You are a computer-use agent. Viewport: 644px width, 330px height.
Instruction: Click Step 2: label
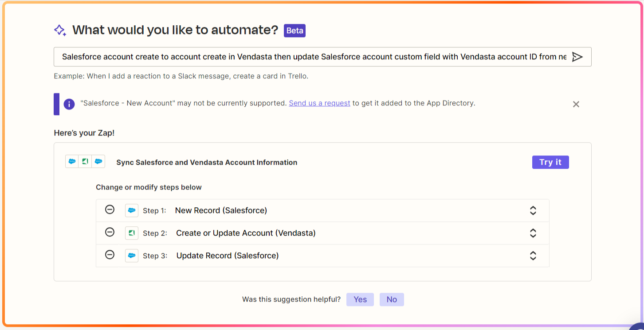[x=155, y=233]
